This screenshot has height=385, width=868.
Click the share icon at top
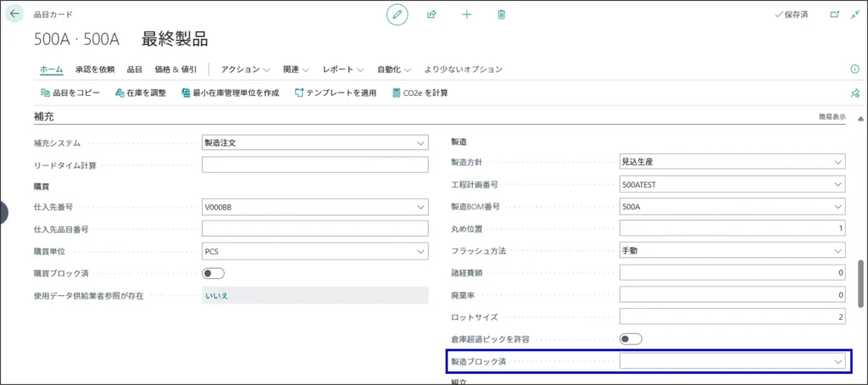point(431,14)
